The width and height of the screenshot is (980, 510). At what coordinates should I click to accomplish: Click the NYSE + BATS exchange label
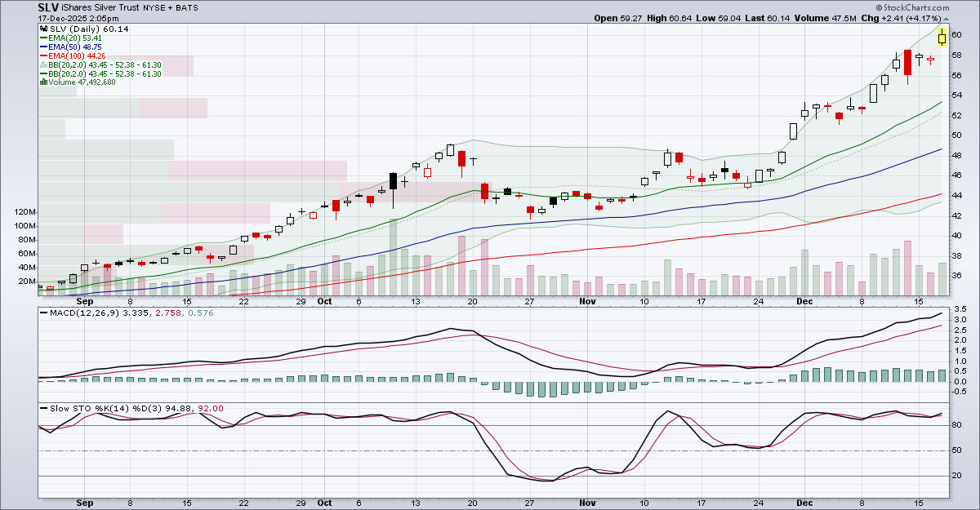(172, 8)
